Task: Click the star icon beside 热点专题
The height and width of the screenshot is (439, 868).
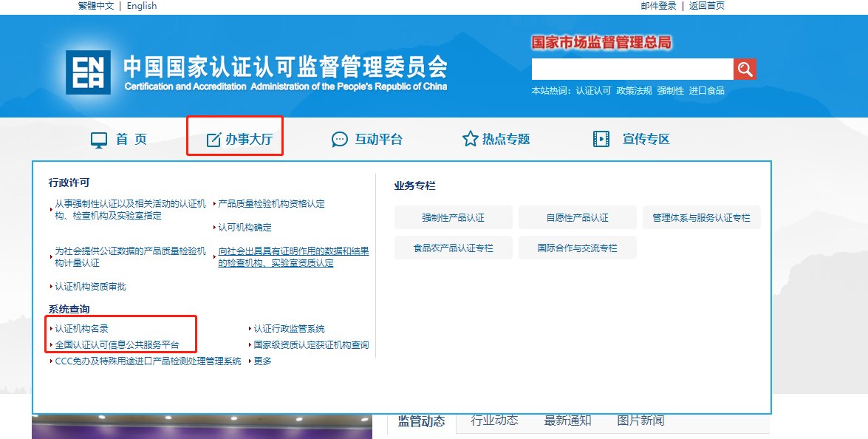Action: pyautogui.click(x=470, y=137)
